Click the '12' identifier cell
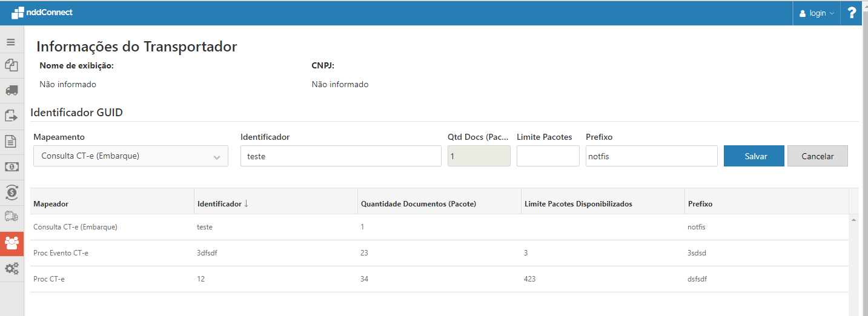 pyautogui.click(x=201, y=279)
